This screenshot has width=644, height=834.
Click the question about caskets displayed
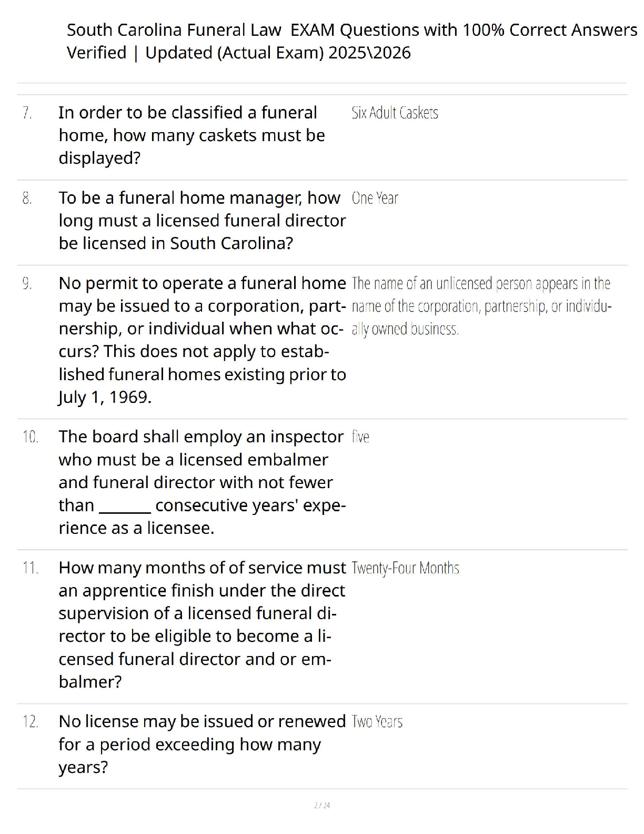(x=192, y=135)
